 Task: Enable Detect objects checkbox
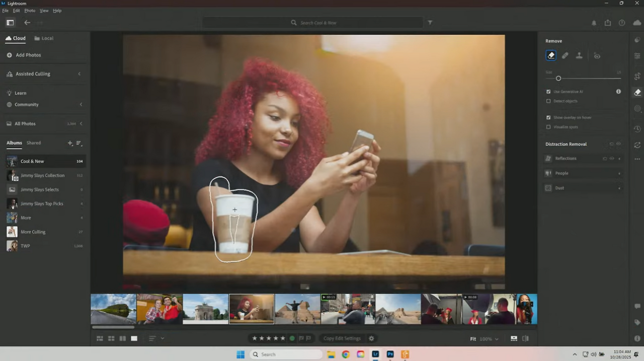(548, 101)
